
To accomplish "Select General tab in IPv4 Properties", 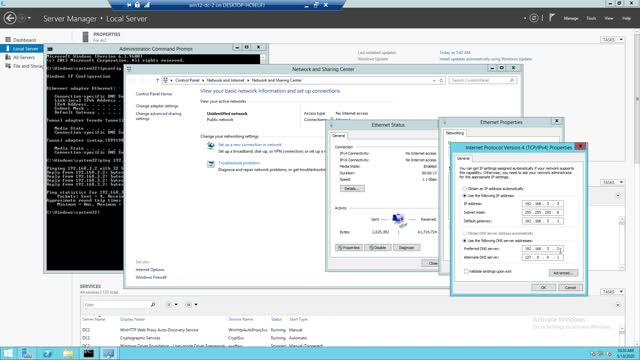I will click(463, 158).
